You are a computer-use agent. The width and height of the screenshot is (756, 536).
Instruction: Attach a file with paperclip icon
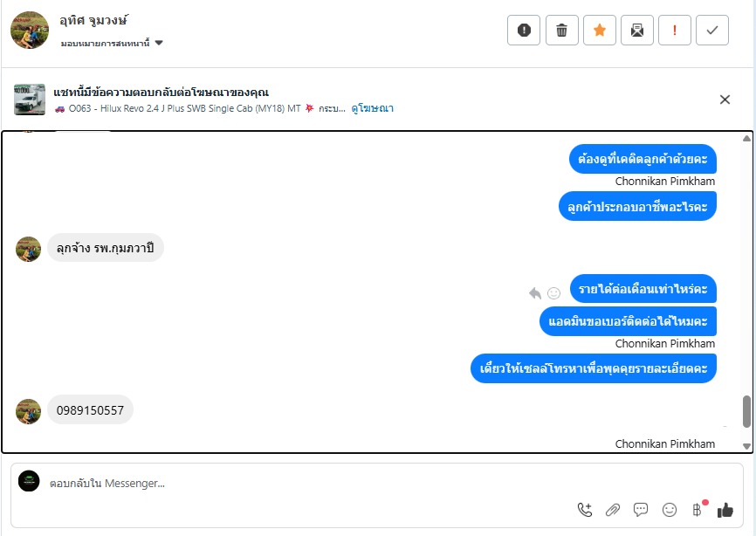coord(613,510)
